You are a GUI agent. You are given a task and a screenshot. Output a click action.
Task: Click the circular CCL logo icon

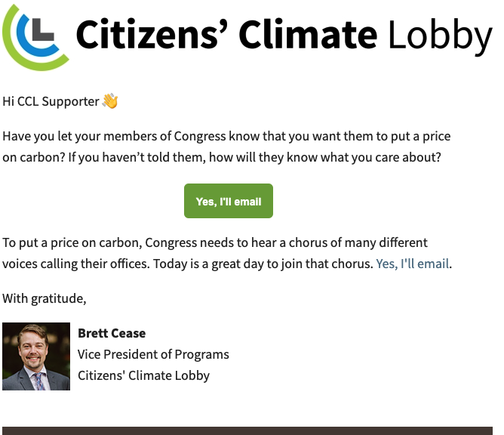35,38
